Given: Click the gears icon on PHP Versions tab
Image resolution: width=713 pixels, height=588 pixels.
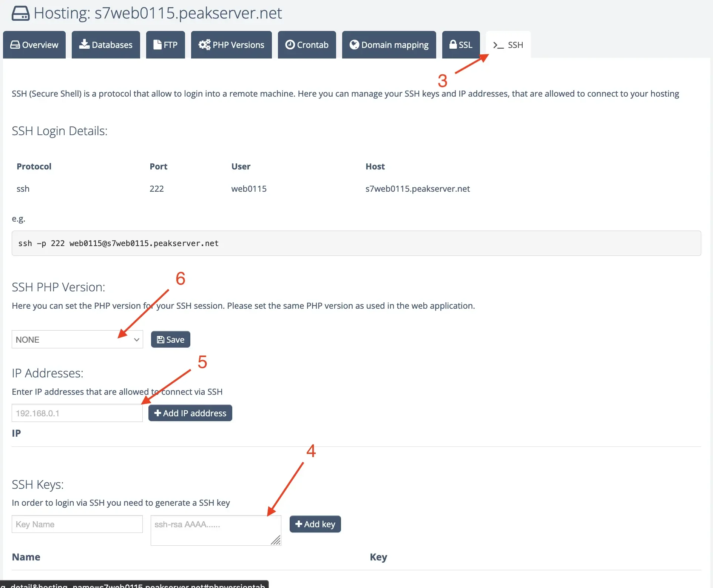Looking at the screenshot, I should (x=204, y=45).
